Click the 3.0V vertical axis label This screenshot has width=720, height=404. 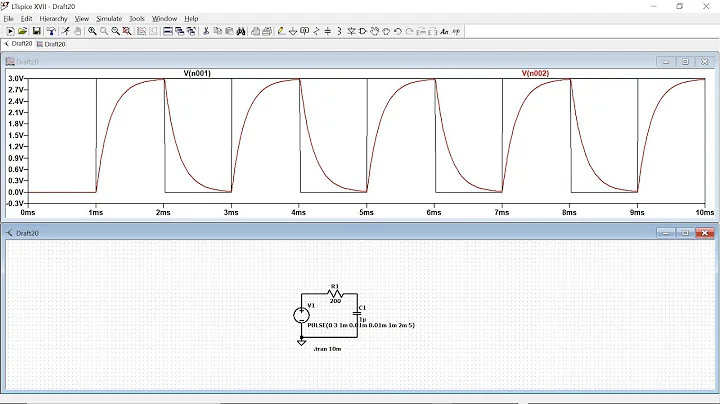(16, 79)
